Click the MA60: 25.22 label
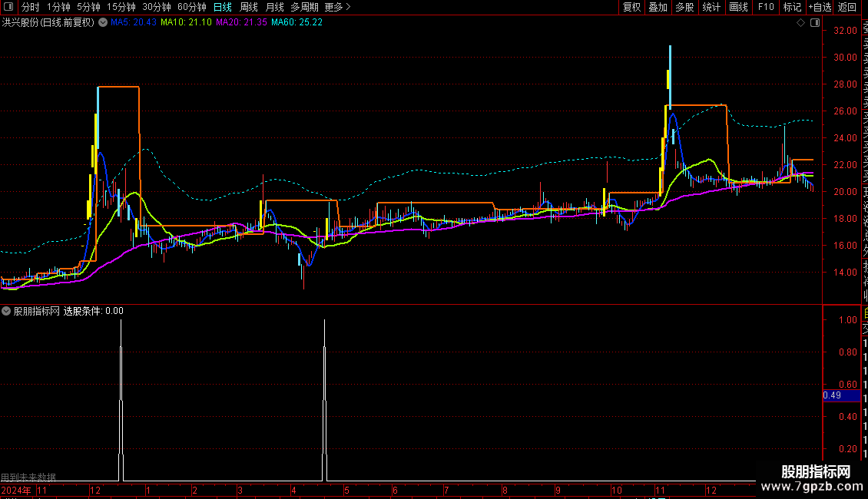The height and width of the screenshot is (499, 868). (x=297, y=22)
